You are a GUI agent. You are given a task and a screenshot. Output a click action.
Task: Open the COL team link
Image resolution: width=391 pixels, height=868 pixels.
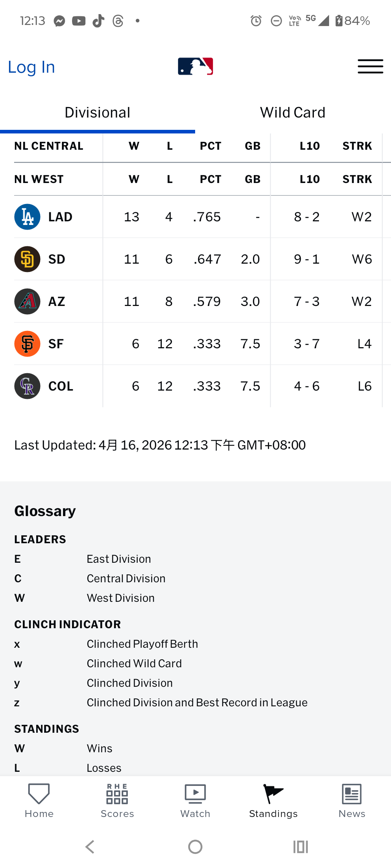(x=61, y=386)
